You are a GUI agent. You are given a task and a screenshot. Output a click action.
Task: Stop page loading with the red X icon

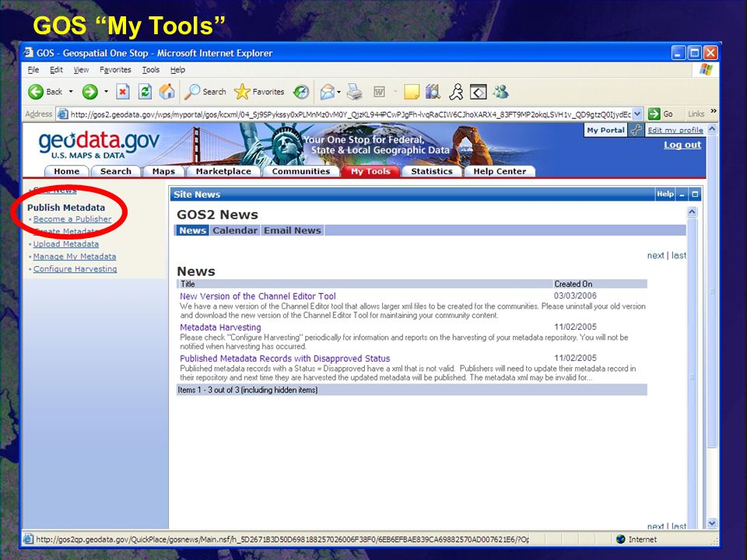pos(123,92)
